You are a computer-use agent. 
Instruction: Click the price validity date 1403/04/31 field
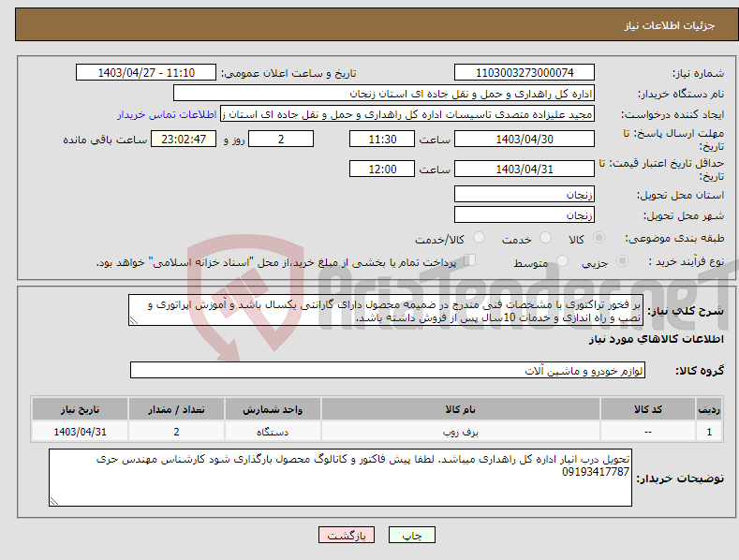525,169
